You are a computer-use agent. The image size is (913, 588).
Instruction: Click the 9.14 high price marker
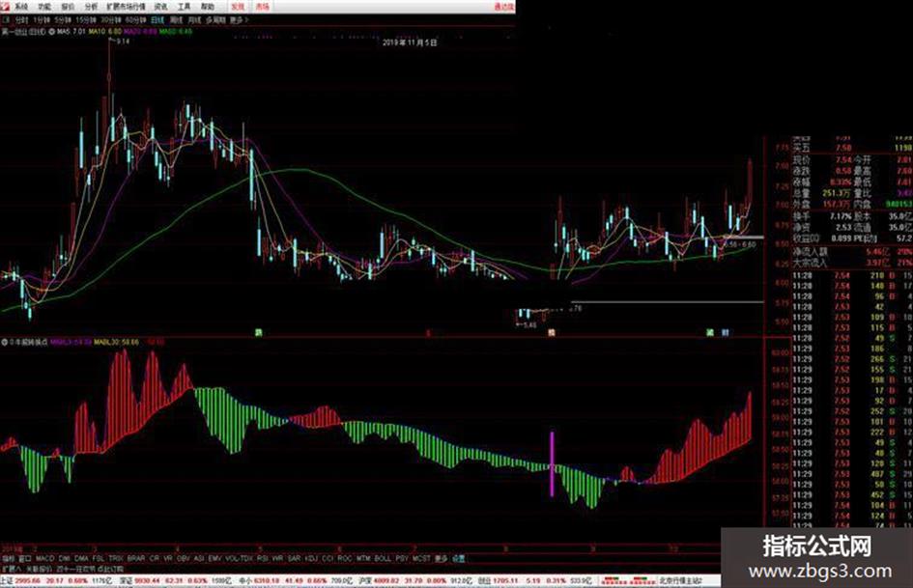coord(123,42)
